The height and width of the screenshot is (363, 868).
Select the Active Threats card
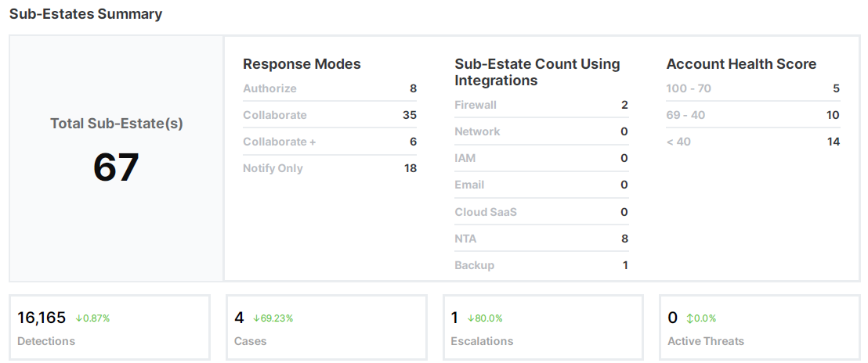point(759,328)
